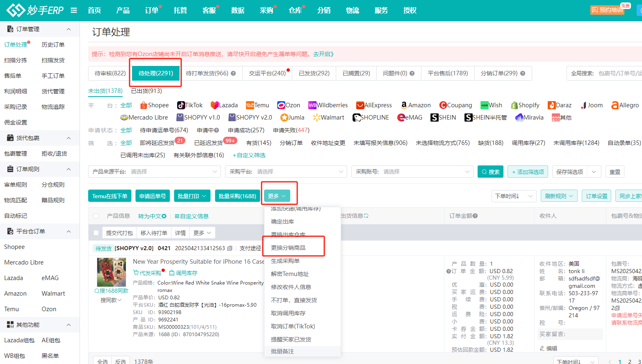
Task: Tick the select-all checkbox in table header
Action: click(x=96, y=216)
